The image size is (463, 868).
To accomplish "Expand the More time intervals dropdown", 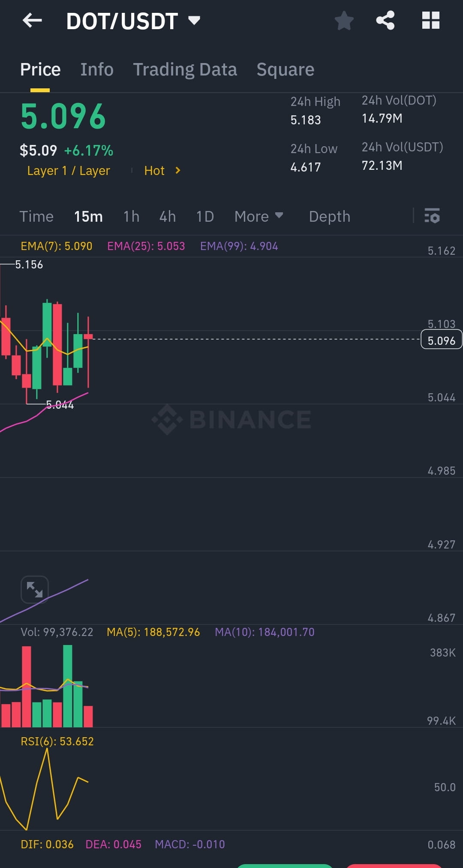I will point(259,216).
